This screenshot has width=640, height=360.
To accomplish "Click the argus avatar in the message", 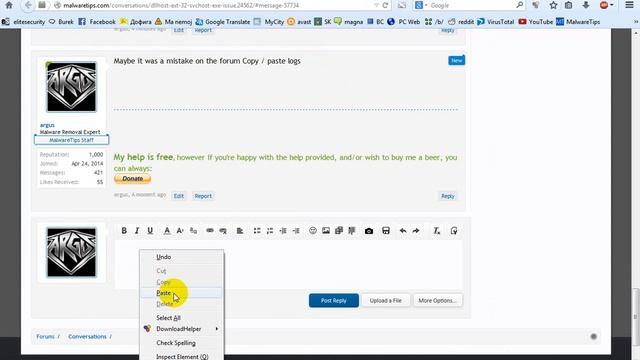I will click(71, 87).
